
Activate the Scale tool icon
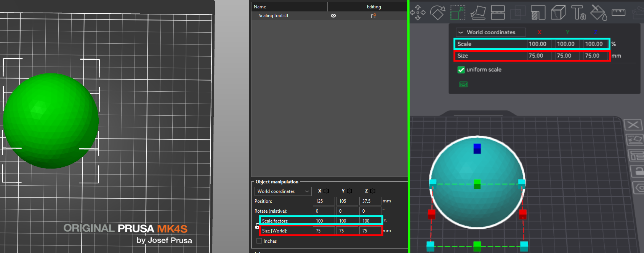pos(458,12)
